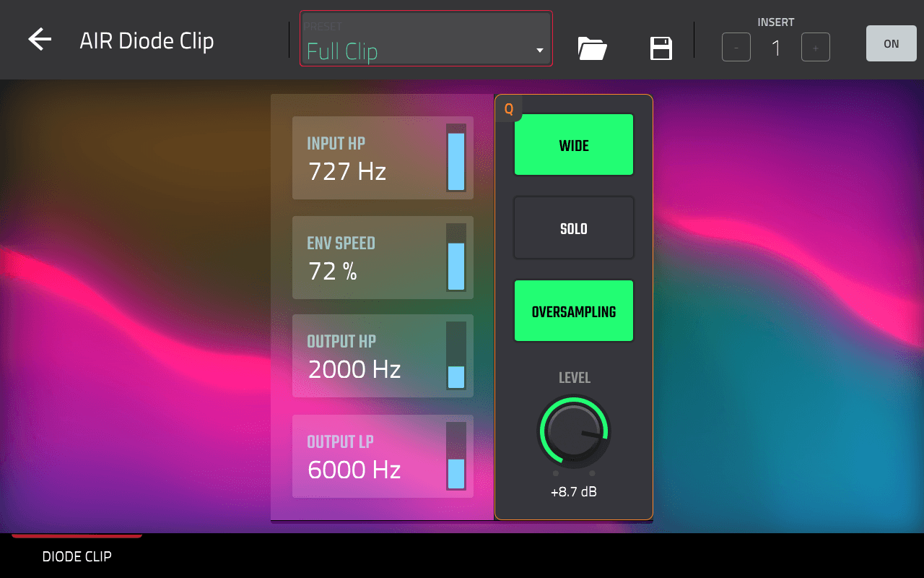The width and height of the screenshot is (924, 578).
Task: Enable the SOLO button
Action: 574,228
